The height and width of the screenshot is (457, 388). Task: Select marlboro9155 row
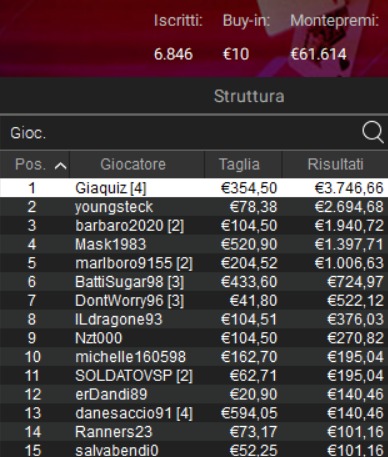194,263
